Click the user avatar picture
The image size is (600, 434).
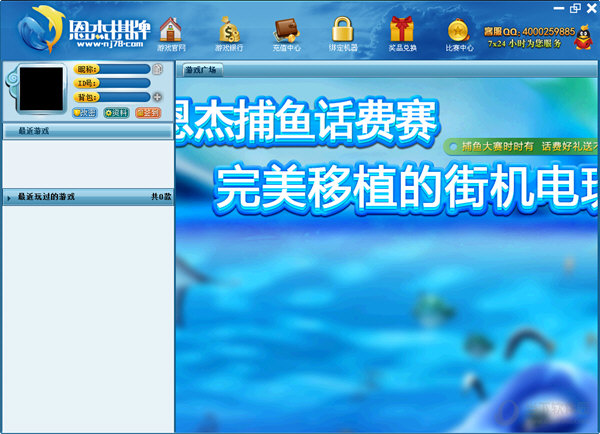(x=41, y=89)
